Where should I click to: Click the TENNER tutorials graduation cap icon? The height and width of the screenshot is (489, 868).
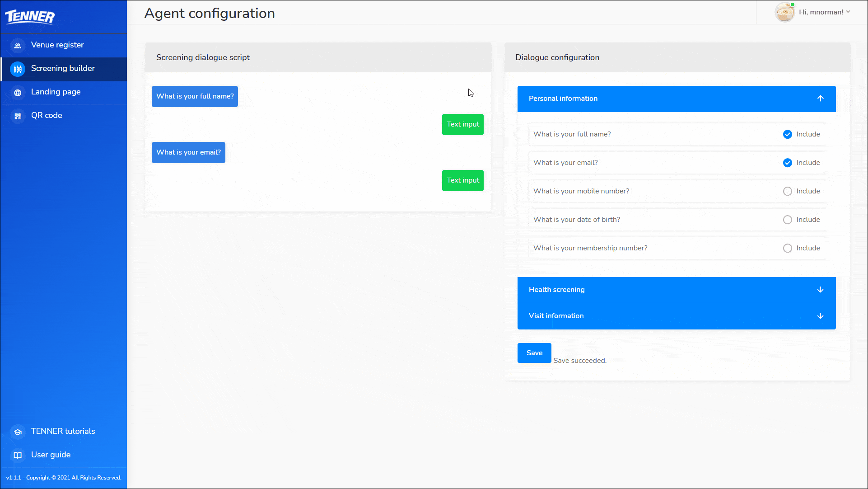[x=18, y=432]
